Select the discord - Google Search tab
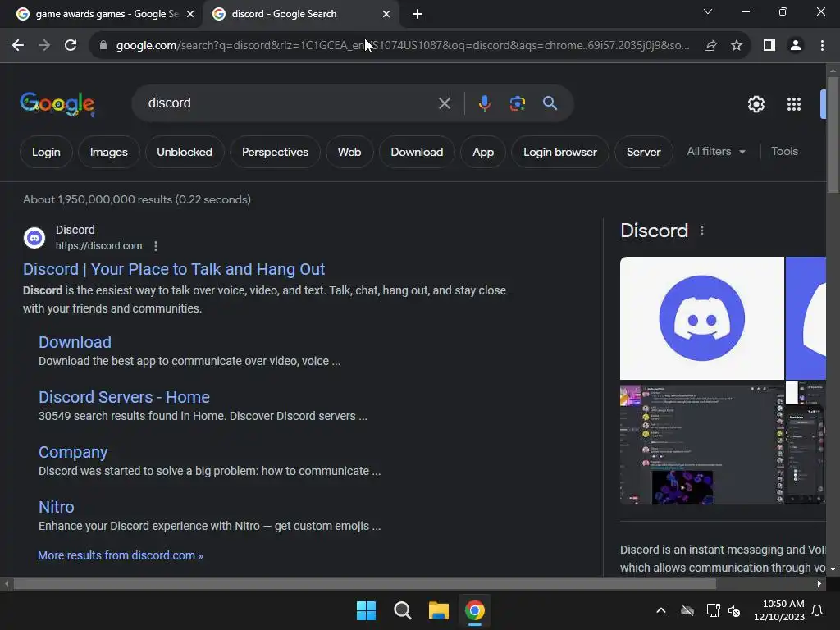The height and width of the screenshot is (630, 840). 300,14
